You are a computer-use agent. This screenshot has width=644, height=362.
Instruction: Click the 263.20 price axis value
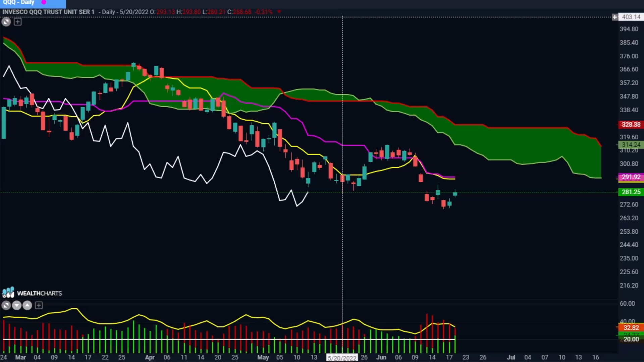(x=629, y=218)
